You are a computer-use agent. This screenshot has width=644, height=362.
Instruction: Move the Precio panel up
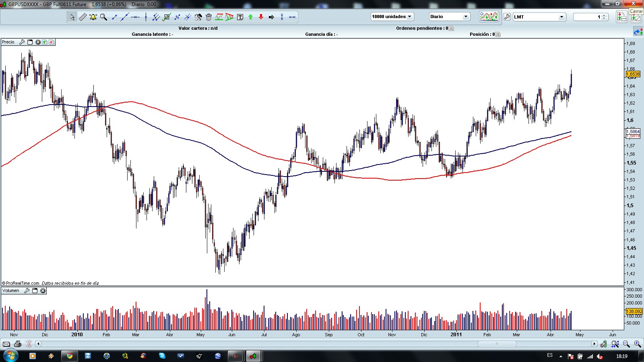click(x=45, y=42)
